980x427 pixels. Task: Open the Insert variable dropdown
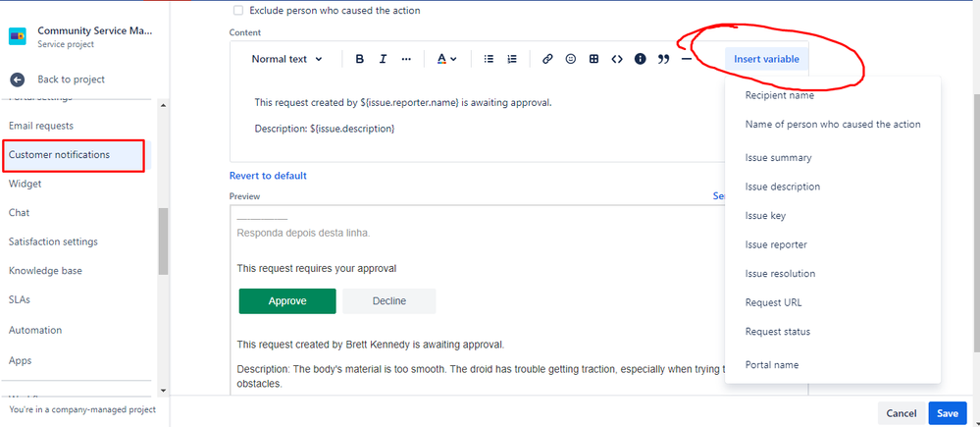click(x=766, y=60)
